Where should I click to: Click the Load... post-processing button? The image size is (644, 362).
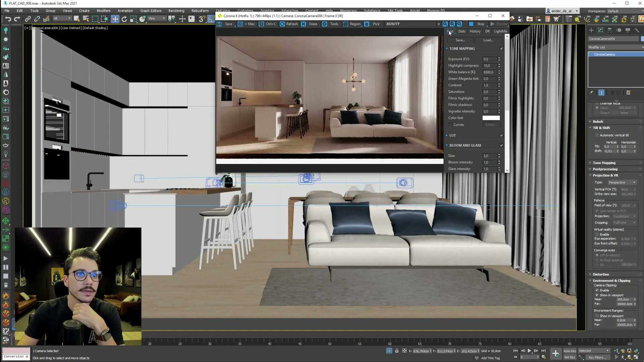click(488, 40)
